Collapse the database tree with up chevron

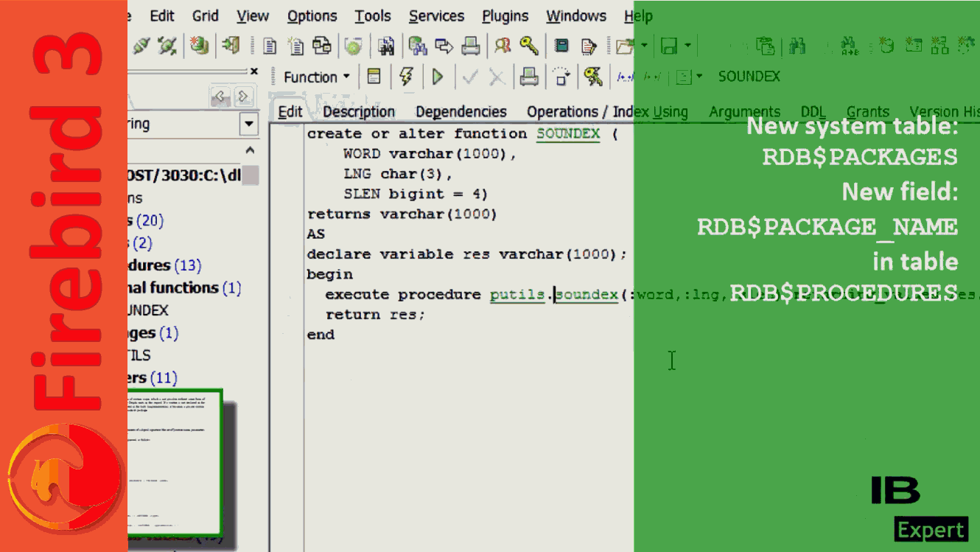(x=249, y=150)
